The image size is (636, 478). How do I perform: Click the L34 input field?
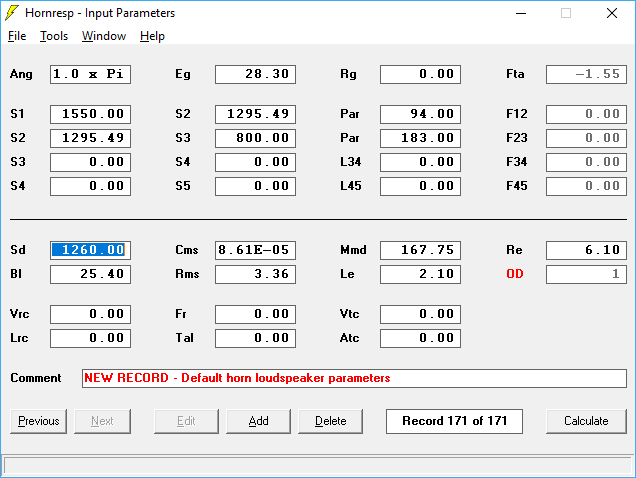tap(420, 162)
